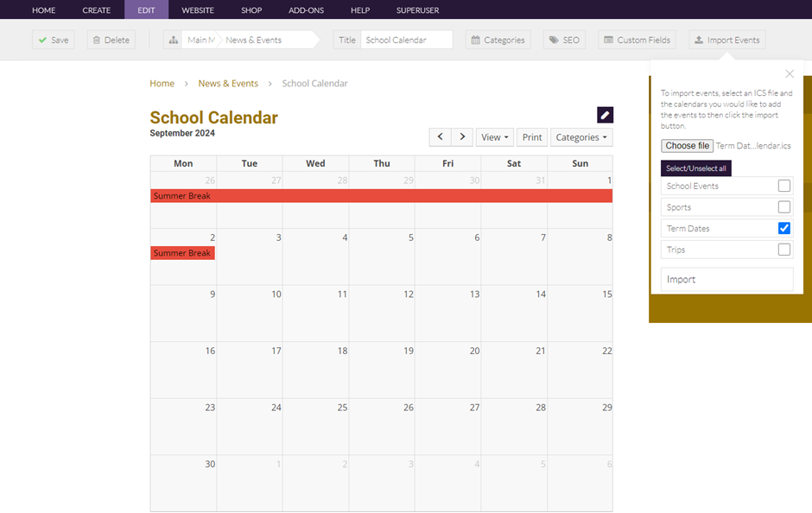Tick the Trips checkbox
Screen dimensions: 812x513
click(784, 250)
